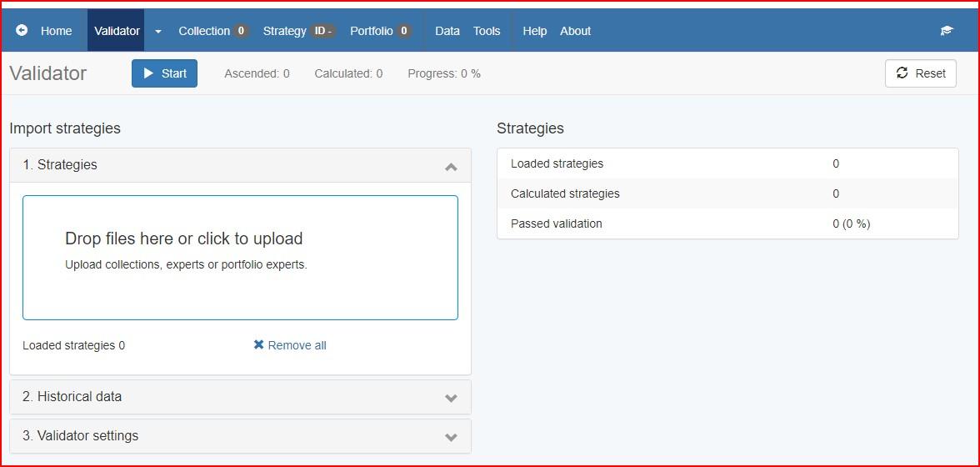Click the Reset button
Image resolution: width=980 pixels, height=467 pixels.
921,73
